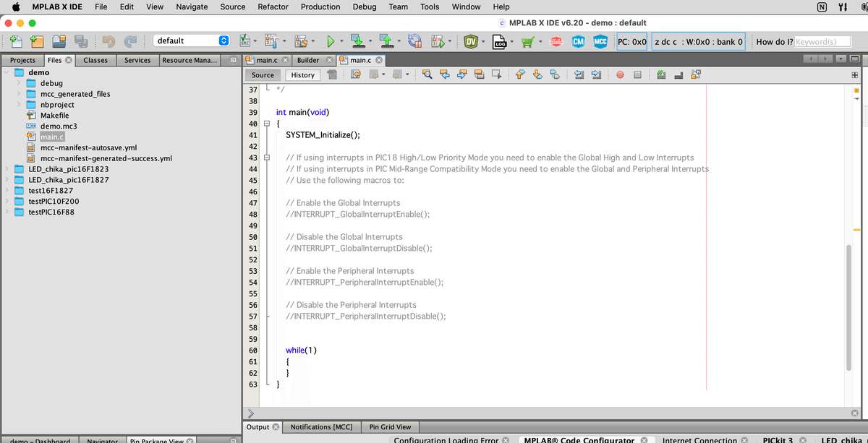Expand the nbproject folder
Screen dimensions: 868x443
18,105
